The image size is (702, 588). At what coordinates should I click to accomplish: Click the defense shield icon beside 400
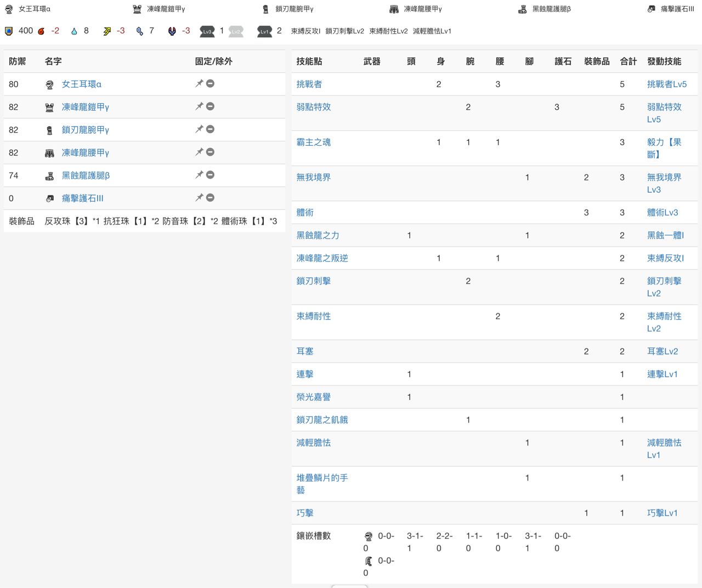[9, 31]
